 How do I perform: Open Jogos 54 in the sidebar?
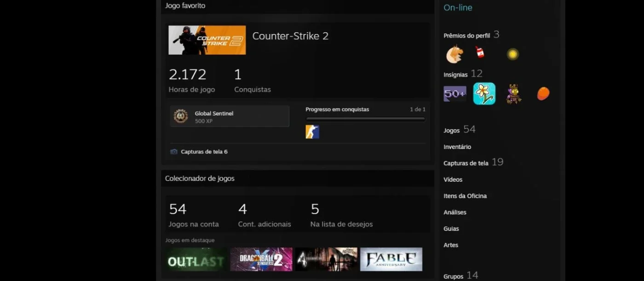coord(460,130)
